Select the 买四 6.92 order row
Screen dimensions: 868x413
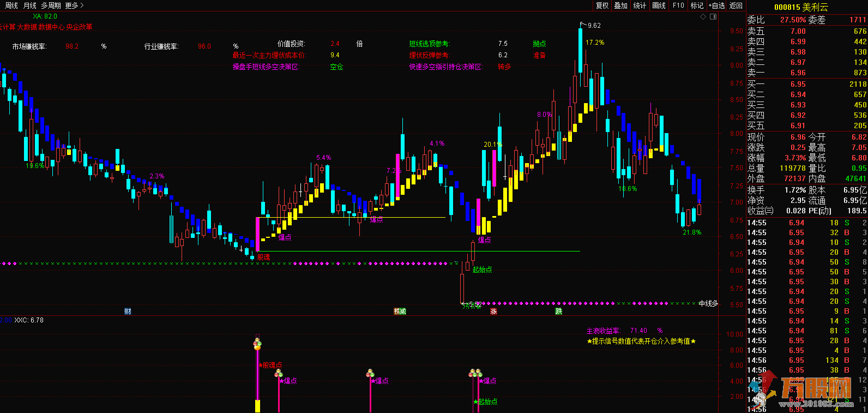(807, 115)
